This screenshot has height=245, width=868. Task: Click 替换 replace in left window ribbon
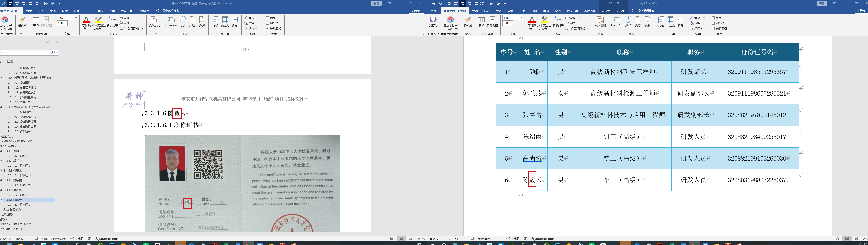(249, 23)
